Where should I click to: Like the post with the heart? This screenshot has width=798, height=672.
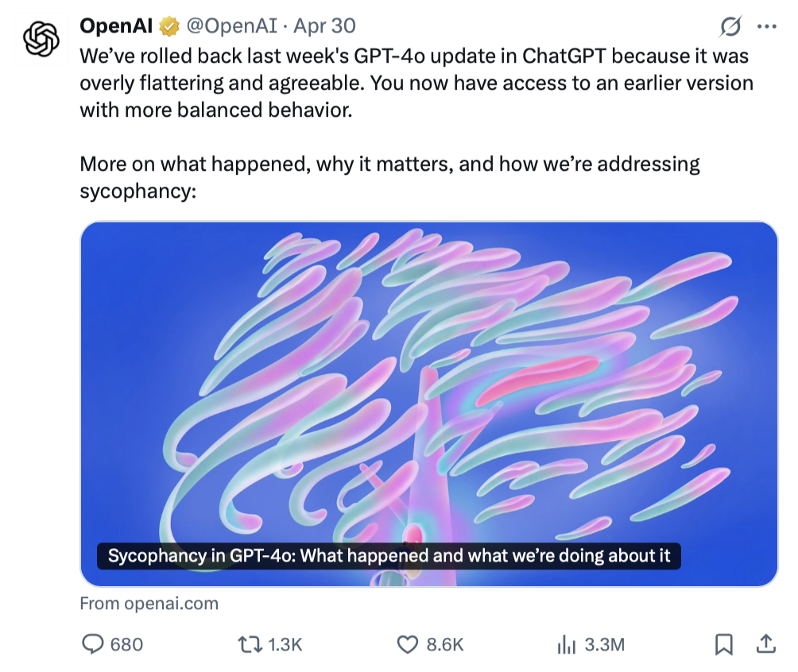pyautogui.click(x=408, y=644)
